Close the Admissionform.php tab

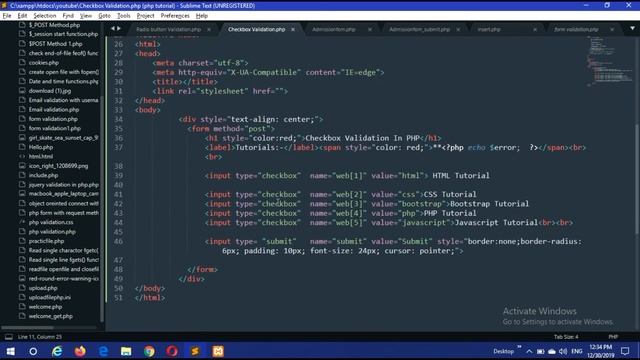(x=370, y=29)
